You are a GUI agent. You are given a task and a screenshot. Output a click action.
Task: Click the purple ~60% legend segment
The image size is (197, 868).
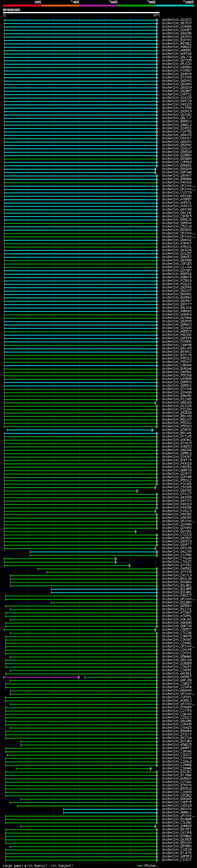pyautogui.click(x=99, y=6)
